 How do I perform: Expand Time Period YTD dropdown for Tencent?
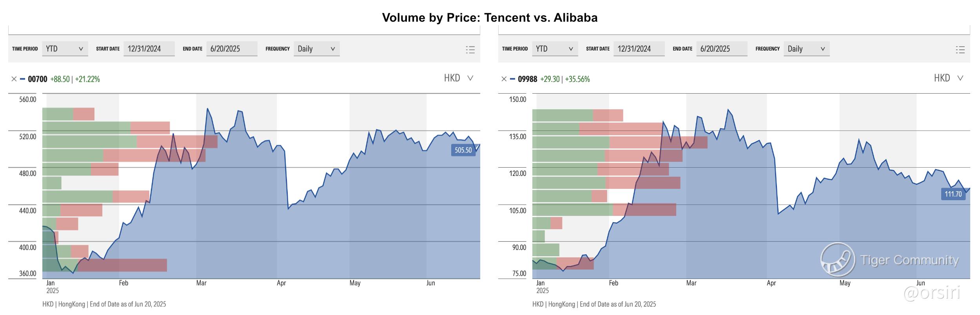65,49
